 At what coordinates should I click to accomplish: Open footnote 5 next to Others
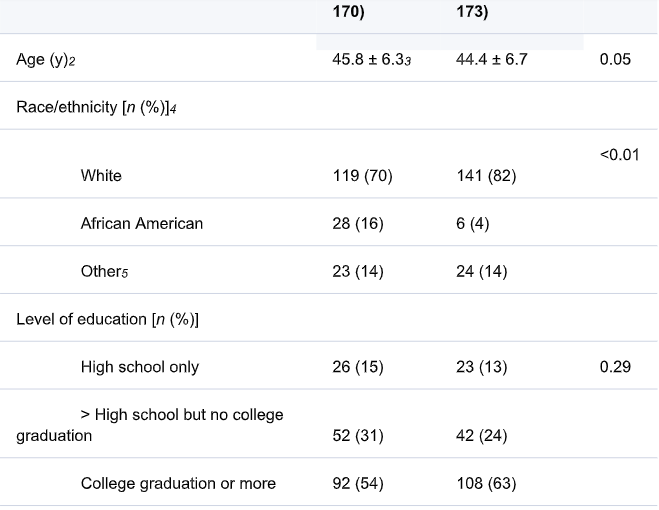(126, 273)
